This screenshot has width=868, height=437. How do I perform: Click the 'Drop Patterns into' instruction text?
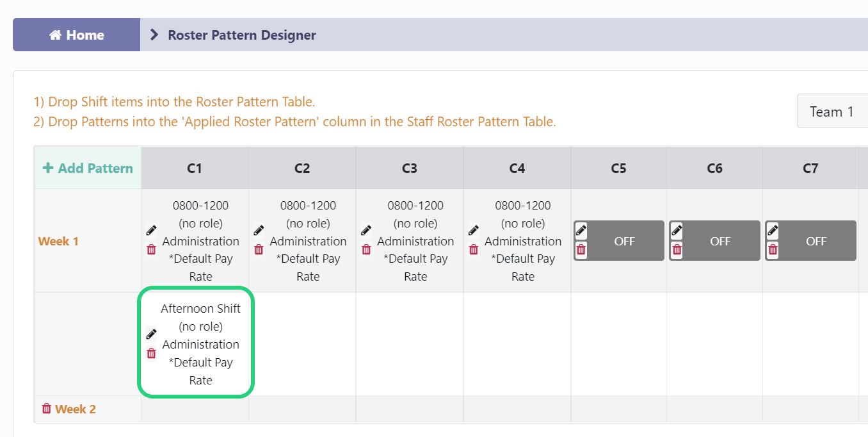pyautogui.click(x=294, y=122)
